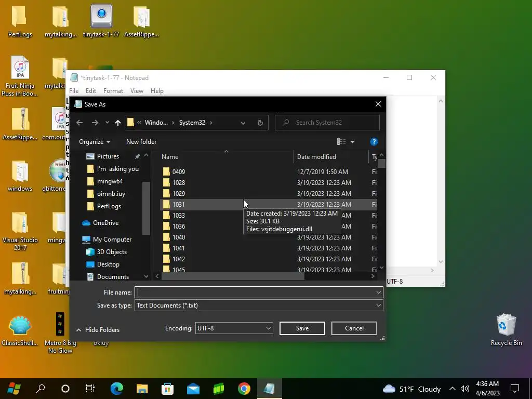Open Cortana circle on taskbar
532x399 pixels.
tap(65, 389)
